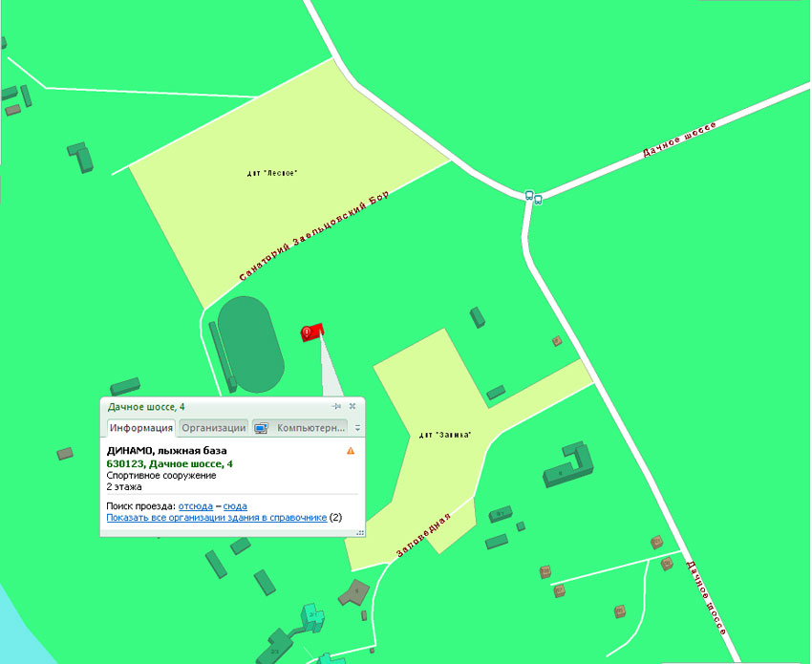
Task: Open the Организации tab
Action: point(213,428)
